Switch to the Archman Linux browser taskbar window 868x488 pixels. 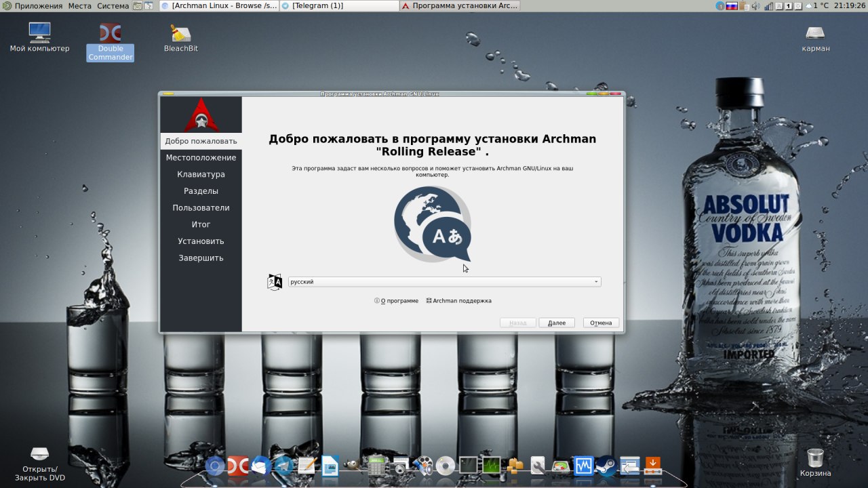point(218,5)
